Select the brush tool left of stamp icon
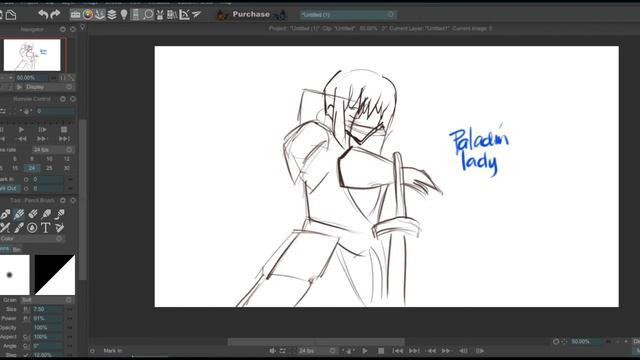Screen dimensions: 640x360 (x=19, y=228)
